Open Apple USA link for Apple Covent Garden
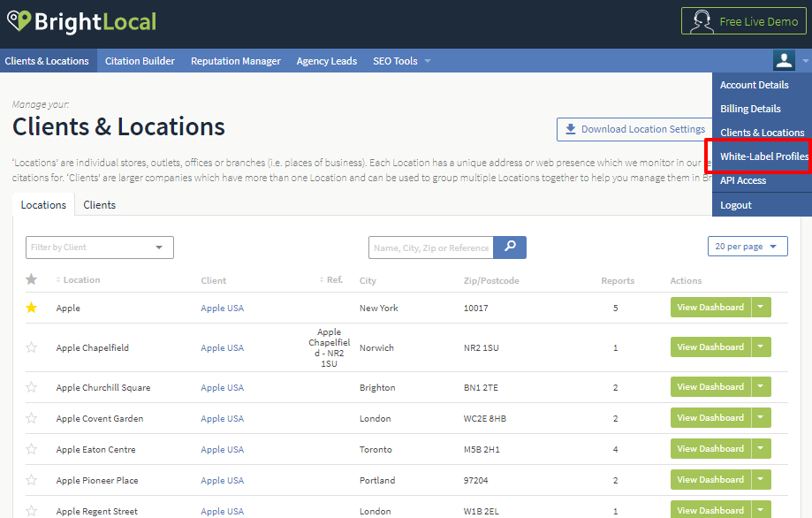This screenshot has width=812, height=518. click(x=222, y=418)
